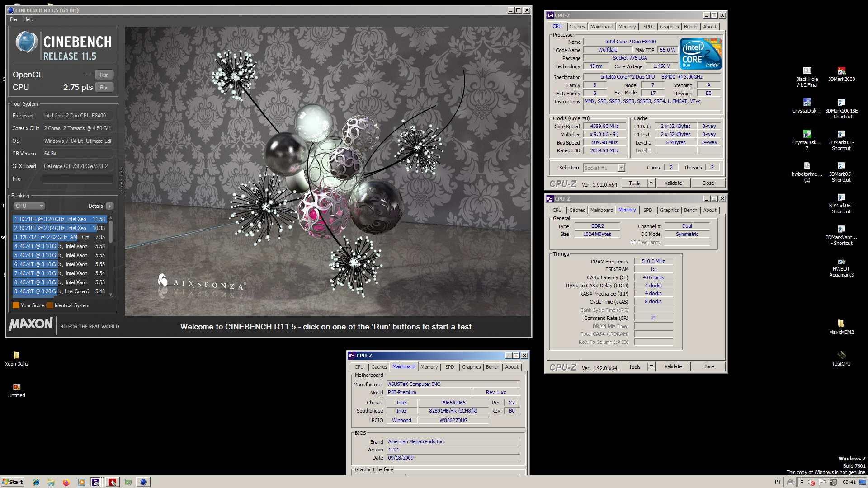Viewport: 868px width, 488px height.
Task: Select the MaxxMEM2 desktop icon
Action: click(x=841, y=328)
